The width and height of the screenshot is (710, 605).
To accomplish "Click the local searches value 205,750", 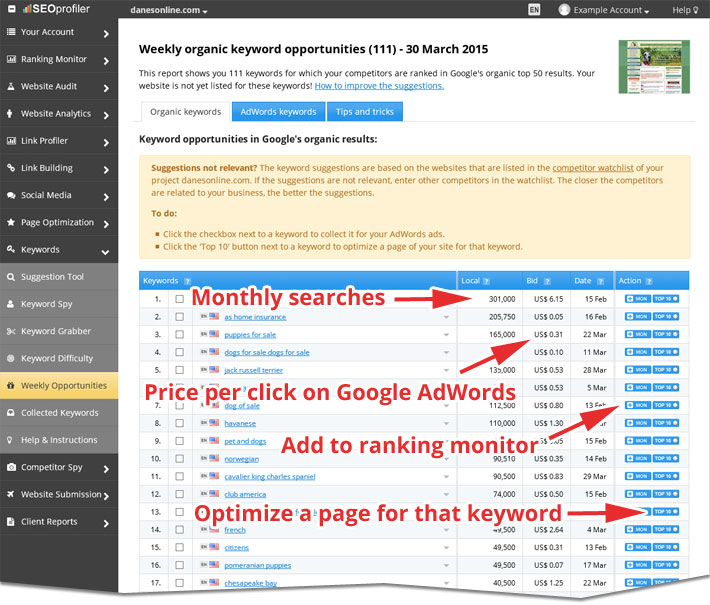I will pyautogui.click(x=502, y=317).
